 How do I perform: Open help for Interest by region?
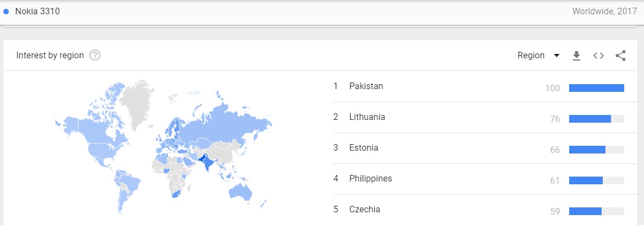[x=95, y=55]
